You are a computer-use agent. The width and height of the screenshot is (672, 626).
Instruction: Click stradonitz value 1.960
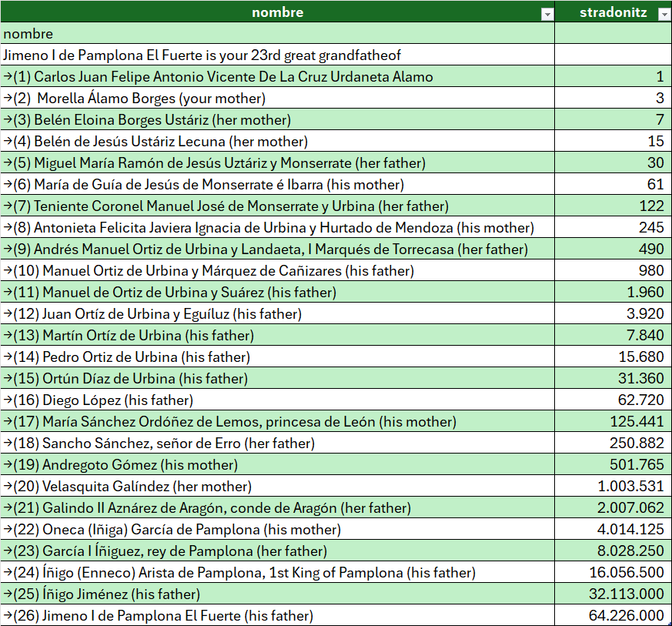613,292
